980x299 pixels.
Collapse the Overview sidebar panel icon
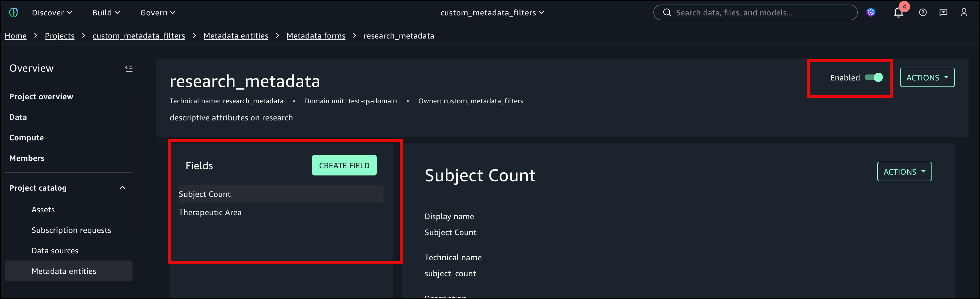pos(129,68)
